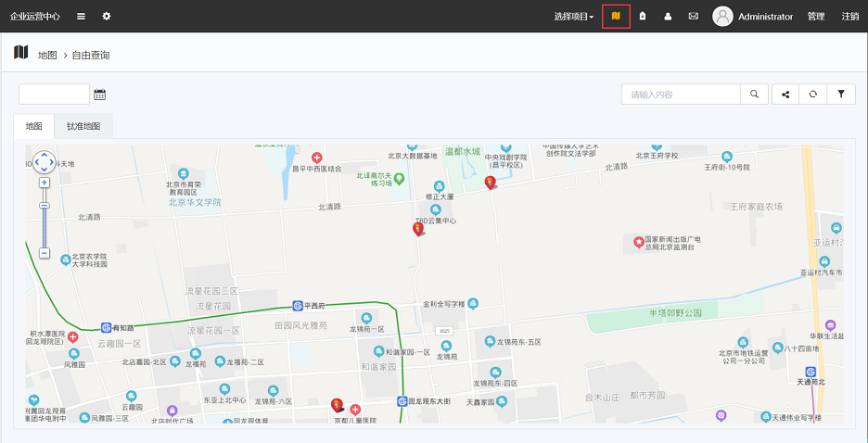Image resolution: width=868 pixels, height=443 pixels.
Task: Select the 地图 tab
Action: pyautogui.click(x=33, y=126)
